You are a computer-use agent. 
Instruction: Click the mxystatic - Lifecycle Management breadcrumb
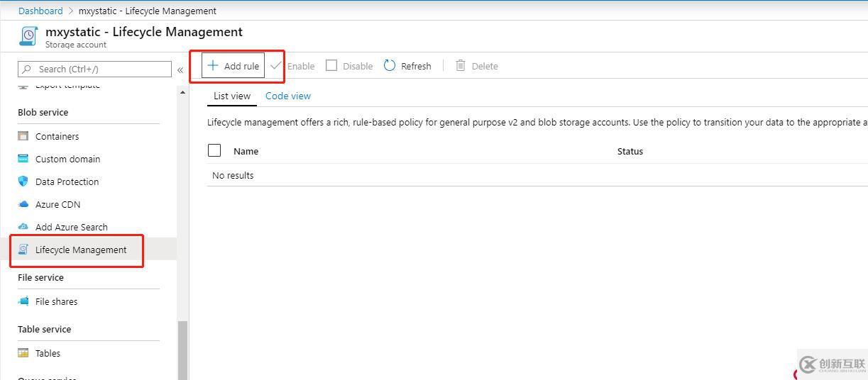tap(148, 11)
